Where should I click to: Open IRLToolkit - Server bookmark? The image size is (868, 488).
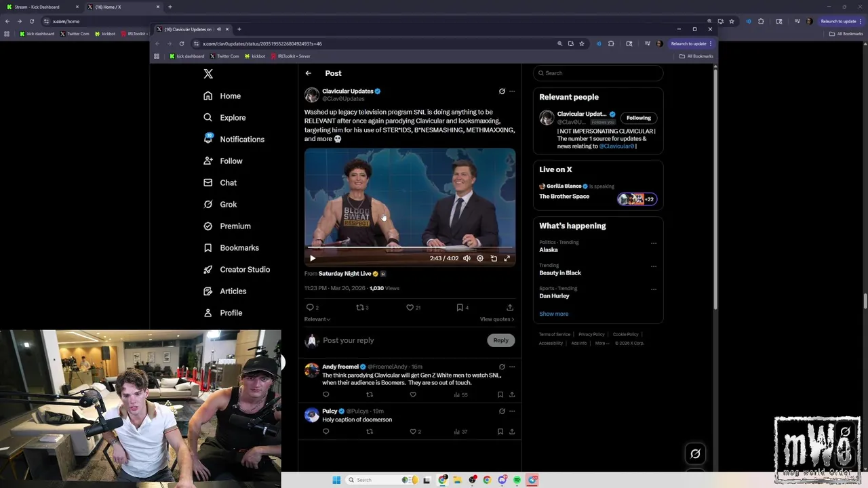tap(290, 56)
